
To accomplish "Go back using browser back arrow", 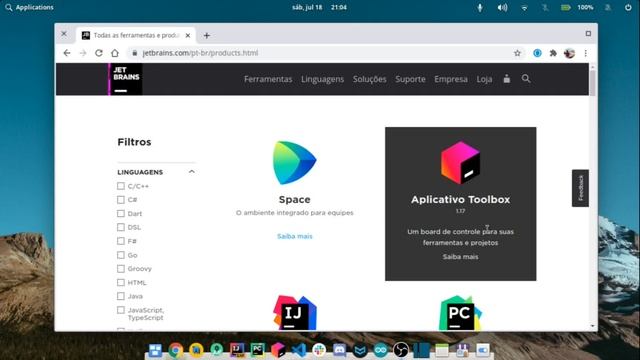I will (67, 53).
